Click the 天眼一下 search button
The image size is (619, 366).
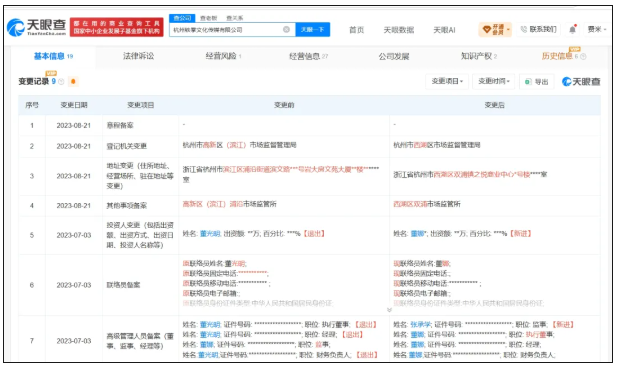click(x=313, y=30)
